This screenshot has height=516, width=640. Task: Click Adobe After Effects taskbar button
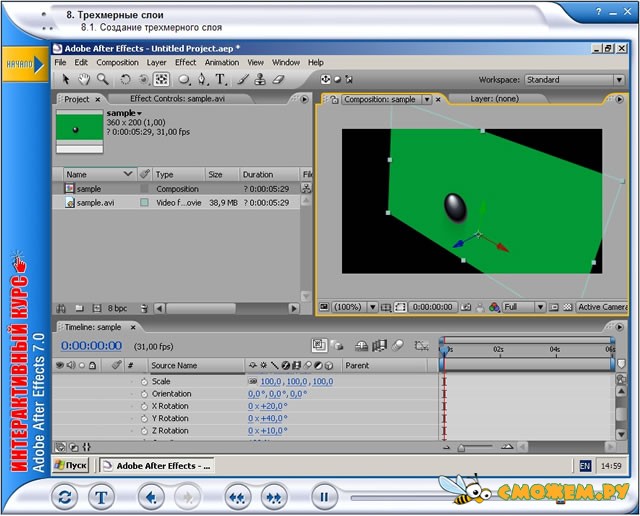coord(157,465)
